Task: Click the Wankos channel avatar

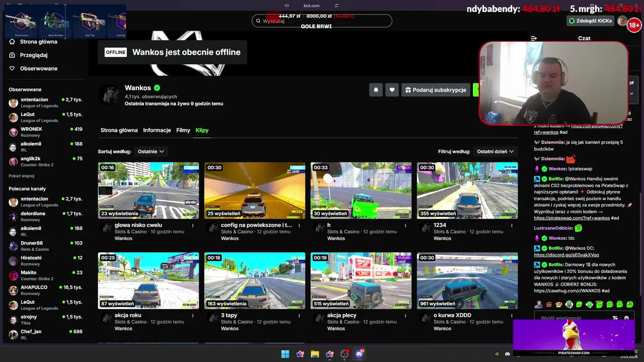Action: pyautogui.click(x=109, y=95)
